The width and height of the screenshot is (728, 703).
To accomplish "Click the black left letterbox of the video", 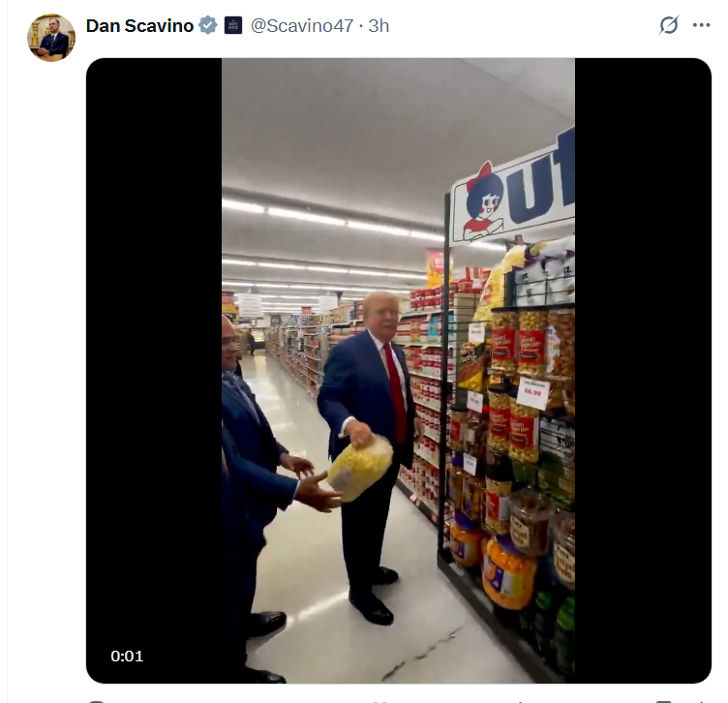I will [154, 371].
